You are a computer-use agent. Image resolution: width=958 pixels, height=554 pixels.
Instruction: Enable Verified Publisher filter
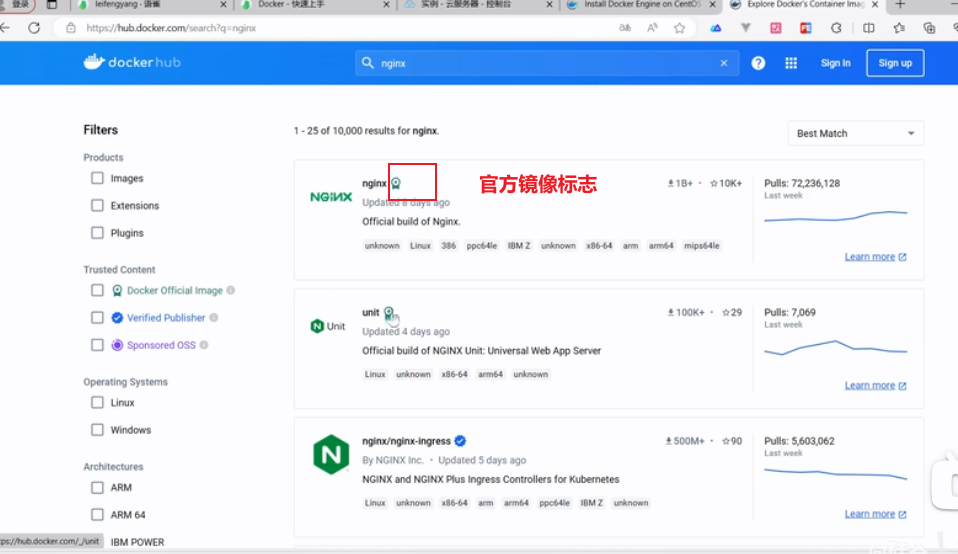coord(97,318)
